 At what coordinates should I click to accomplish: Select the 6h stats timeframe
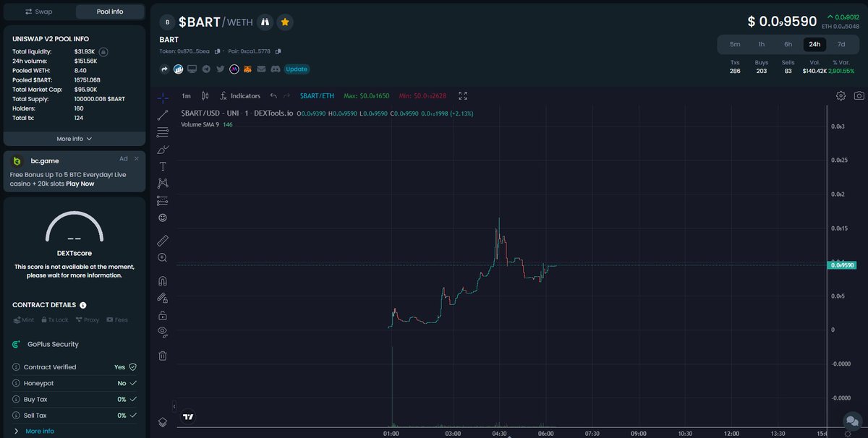(x=788, y=44)
